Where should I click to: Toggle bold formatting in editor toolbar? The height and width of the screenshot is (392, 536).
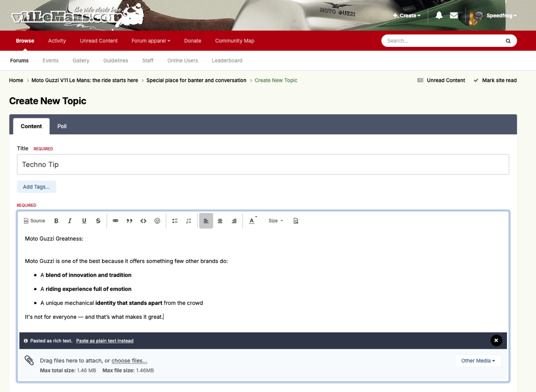pyautogui.click(x=56, y=221)
